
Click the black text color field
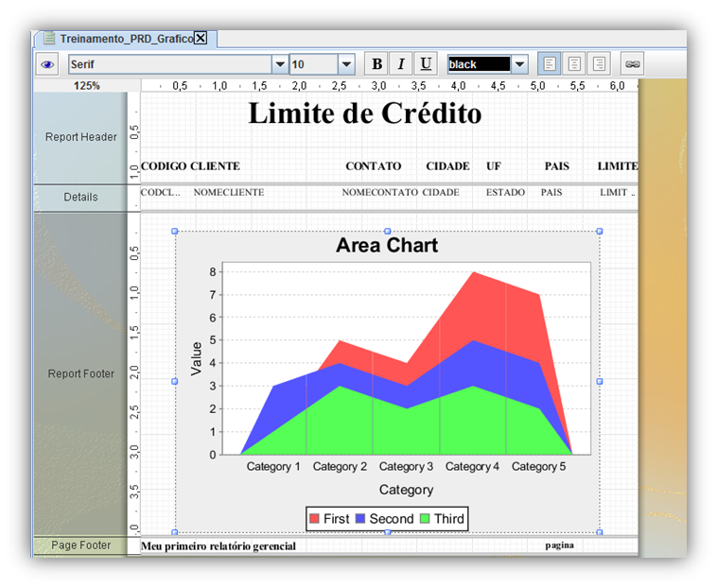pos(479,64)
